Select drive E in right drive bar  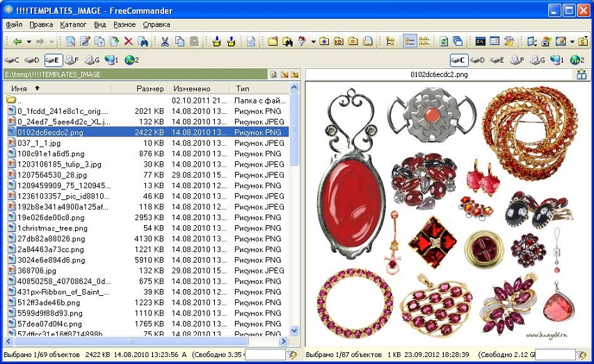497,60
